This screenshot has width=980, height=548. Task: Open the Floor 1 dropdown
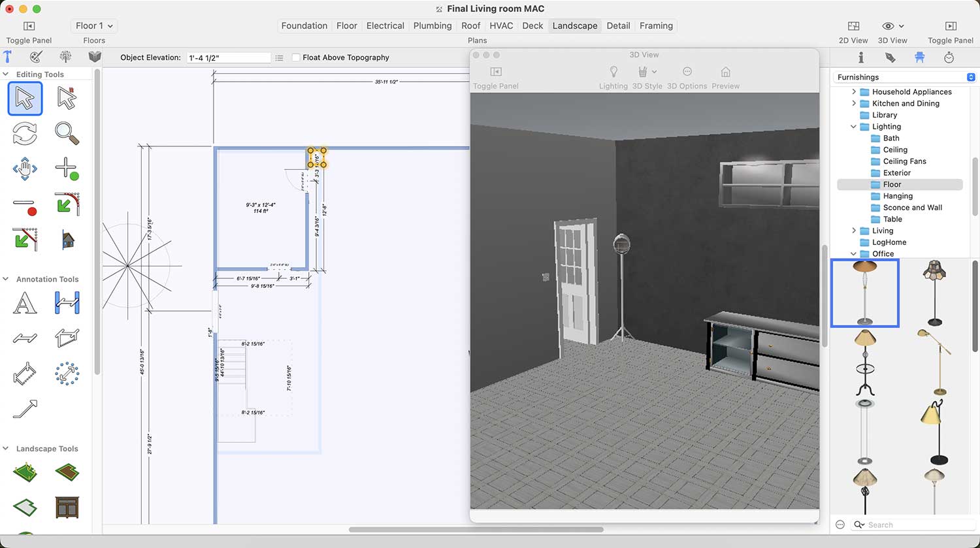[94, 26]
